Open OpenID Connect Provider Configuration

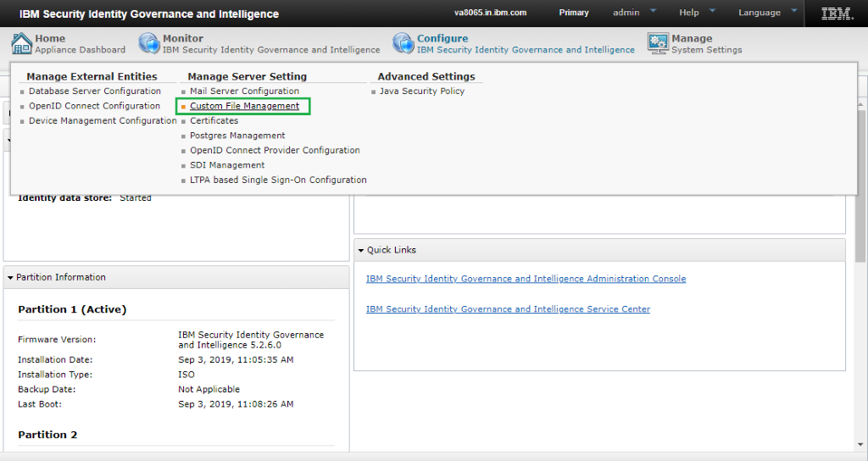[x=275, y=150]
